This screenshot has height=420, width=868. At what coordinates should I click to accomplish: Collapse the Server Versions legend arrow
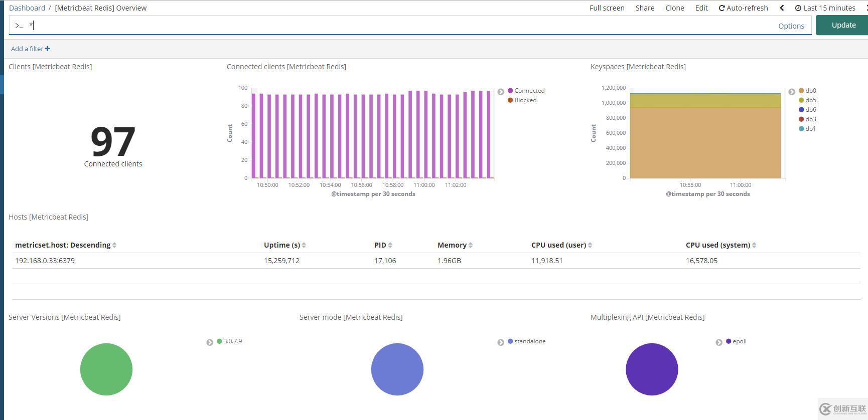(x=210, y=342)
